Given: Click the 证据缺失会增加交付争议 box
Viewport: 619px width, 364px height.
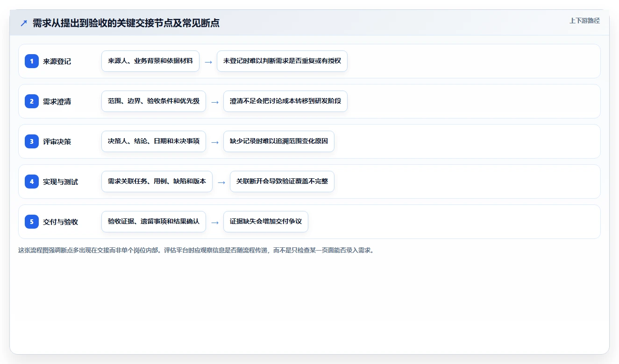Looking at the screenshot, I should 266,222.
